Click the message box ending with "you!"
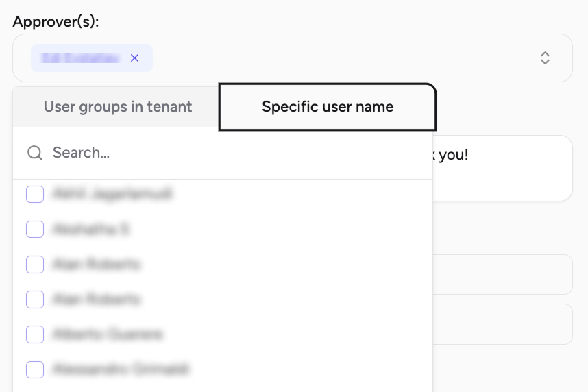 click(502, 168)
